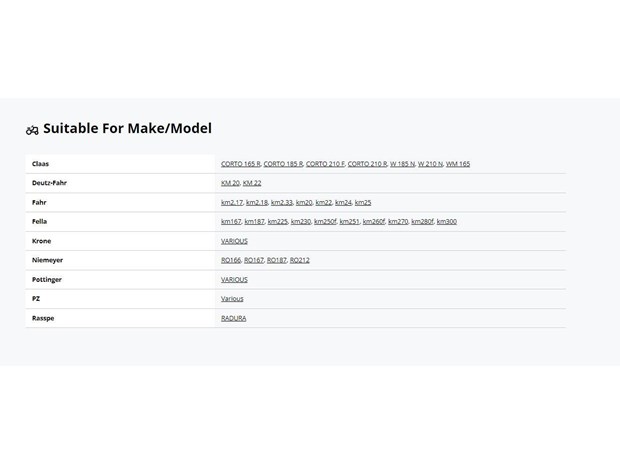Click the tractor icon beside the heading
Screen dimensions: 620x465
[32, 130]
